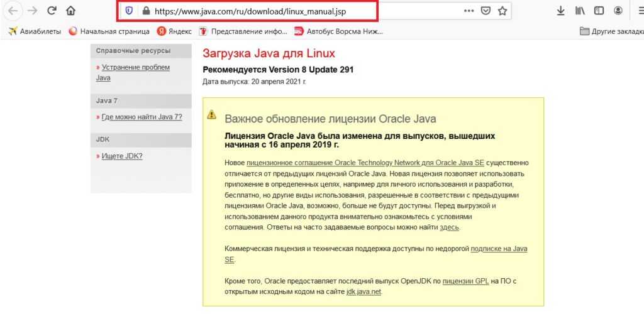The height and width of the screenshot is (314, 644).
Task: Click the tracking protection shield icon
Action: click(129, 11)
